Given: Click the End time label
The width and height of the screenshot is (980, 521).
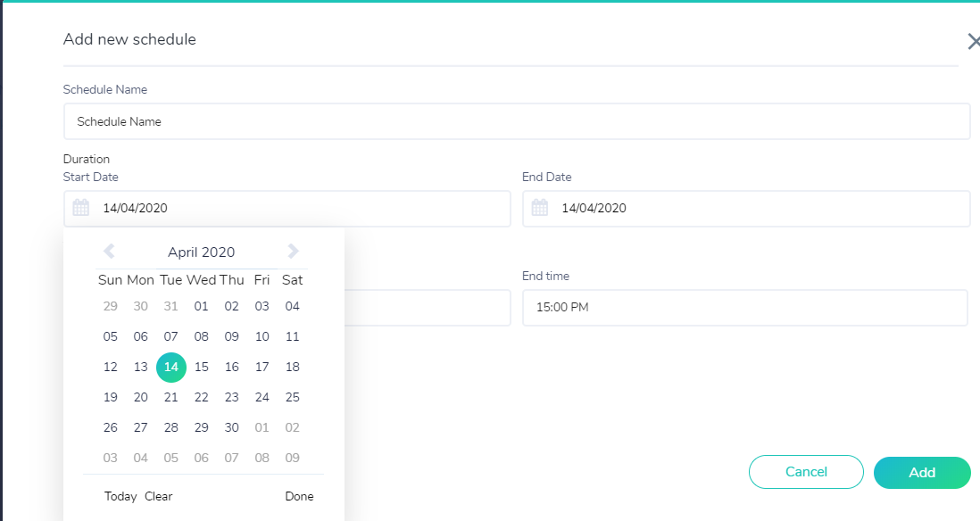Looking at the screenshot, I should point(545,277).
